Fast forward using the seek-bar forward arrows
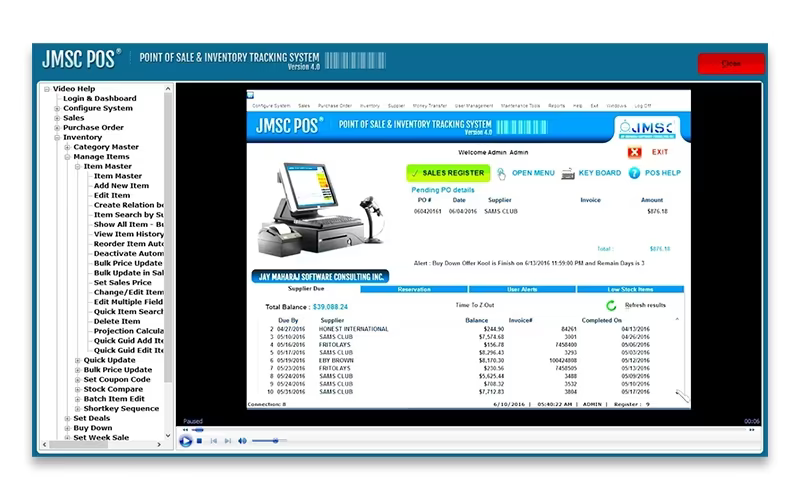The height and width of the screenshot is (500, 800). pyautogui.click(x=752, y=430)
